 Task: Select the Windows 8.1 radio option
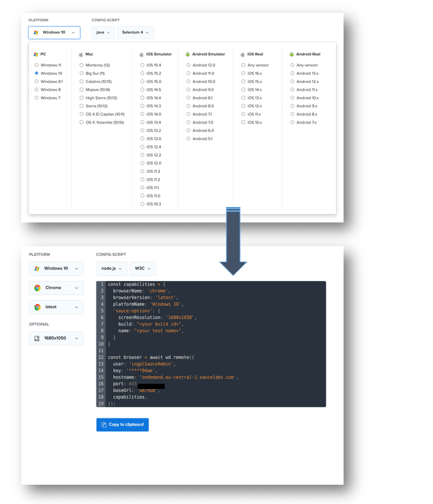36,81
